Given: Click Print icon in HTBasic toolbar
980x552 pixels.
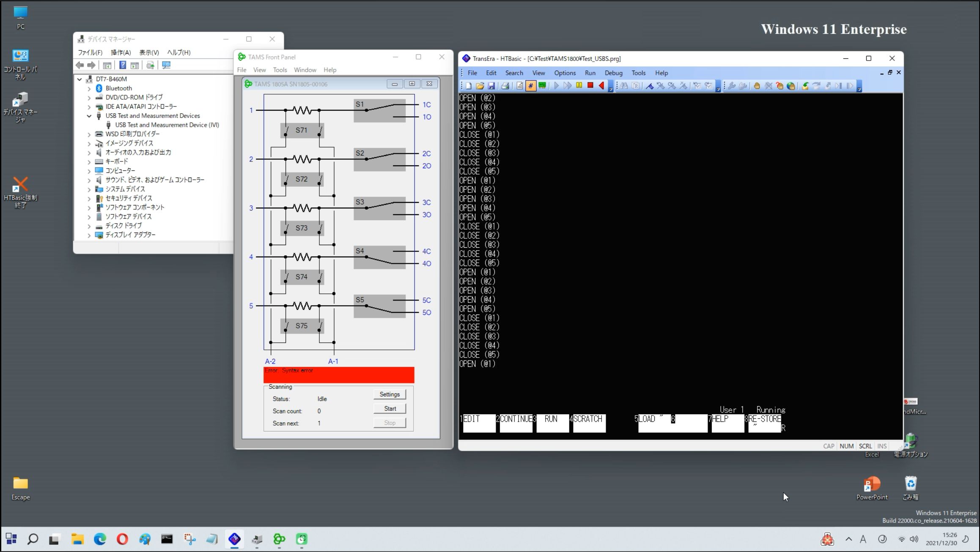Looking at the screenshot, I should (505, 86).
